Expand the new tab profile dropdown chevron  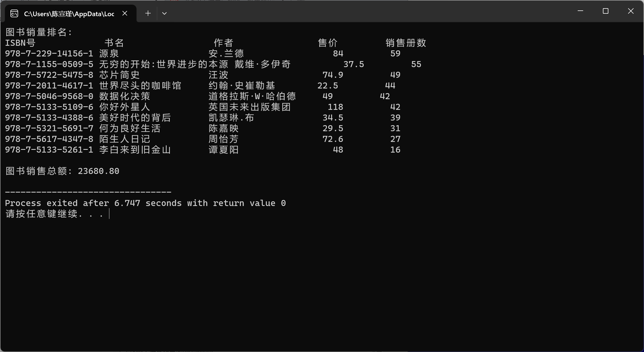click(x=164, y=13)
